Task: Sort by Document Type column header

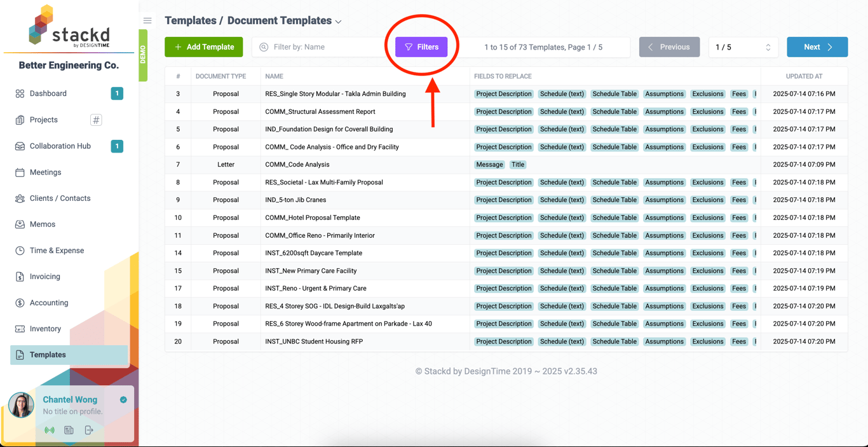Action: [x=220, y=76]
